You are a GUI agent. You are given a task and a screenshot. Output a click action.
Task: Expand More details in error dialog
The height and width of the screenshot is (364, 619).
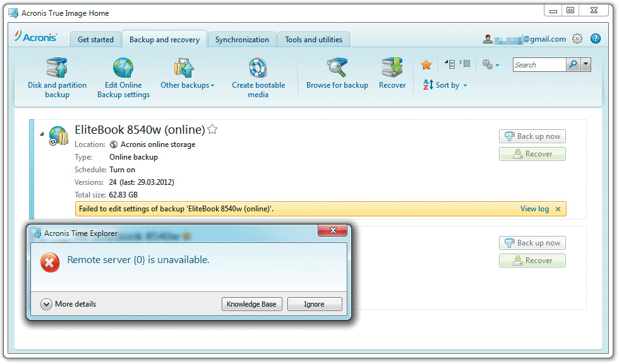pyautogui.click(x=68, y=304)
